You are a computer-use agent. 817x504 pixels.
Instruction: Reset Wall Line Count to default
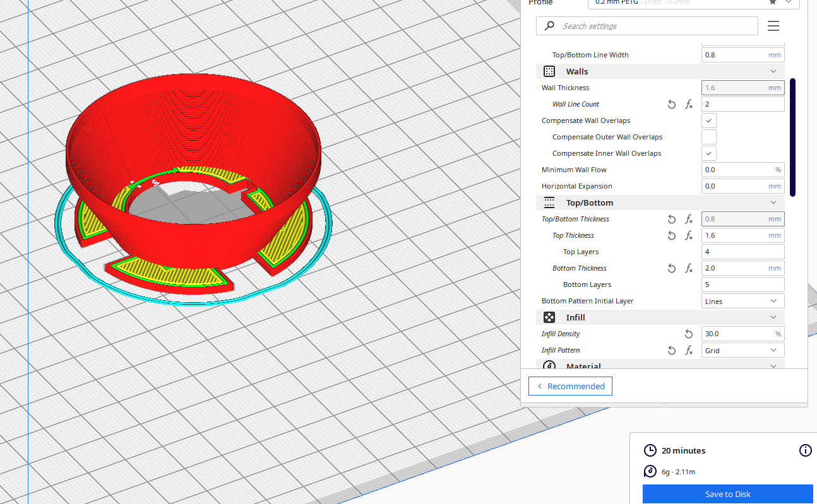672,105
